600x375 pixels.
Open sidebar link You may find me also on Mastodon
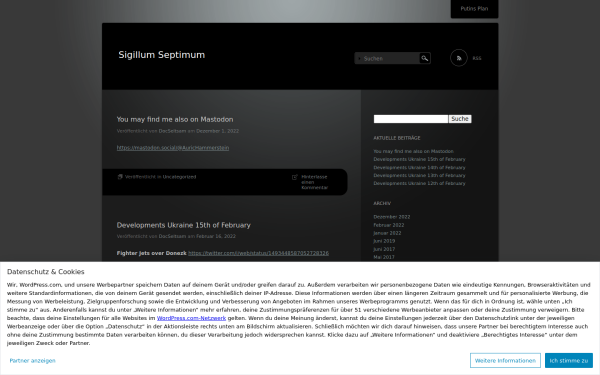tap(413, 151)
